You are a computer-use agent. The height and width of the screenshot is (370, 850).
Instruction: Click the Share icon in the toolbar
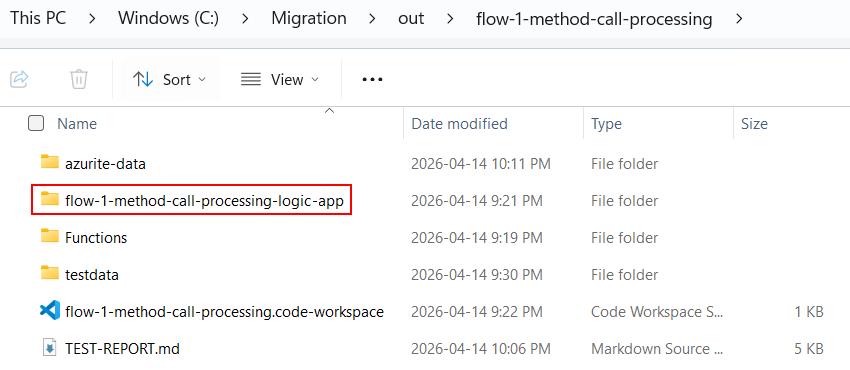(20, 79)
